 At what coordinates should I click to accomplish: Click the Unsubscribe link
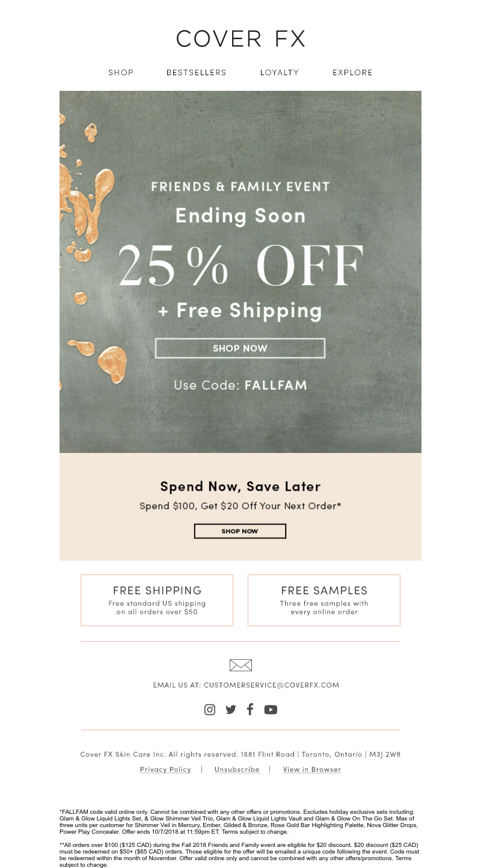237,770
